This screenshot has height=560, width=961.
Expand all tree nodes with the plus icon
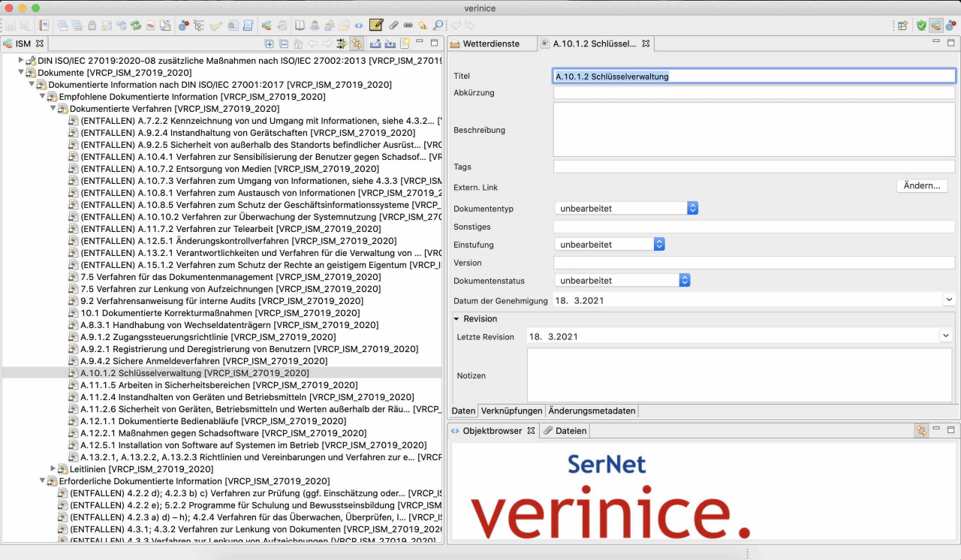[x=269, y=44]
